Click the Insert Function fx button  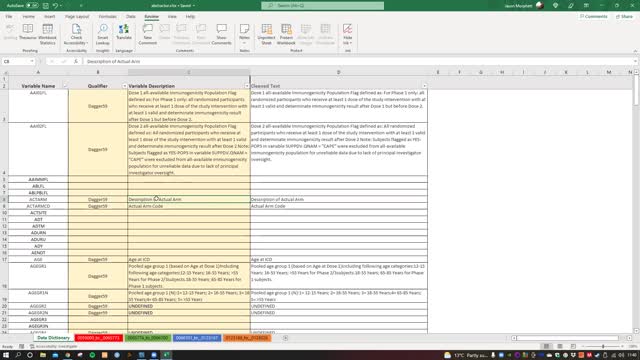[x=76, y=61]
